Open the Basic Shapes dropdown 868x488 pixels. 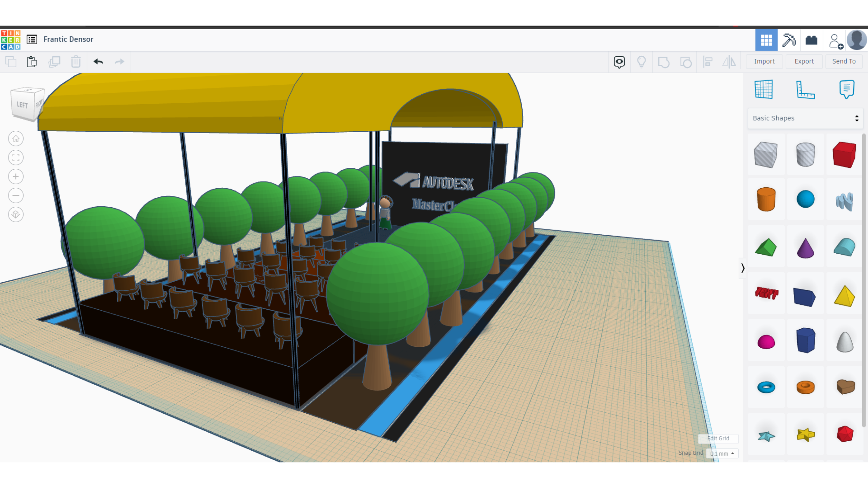(805, 118)
